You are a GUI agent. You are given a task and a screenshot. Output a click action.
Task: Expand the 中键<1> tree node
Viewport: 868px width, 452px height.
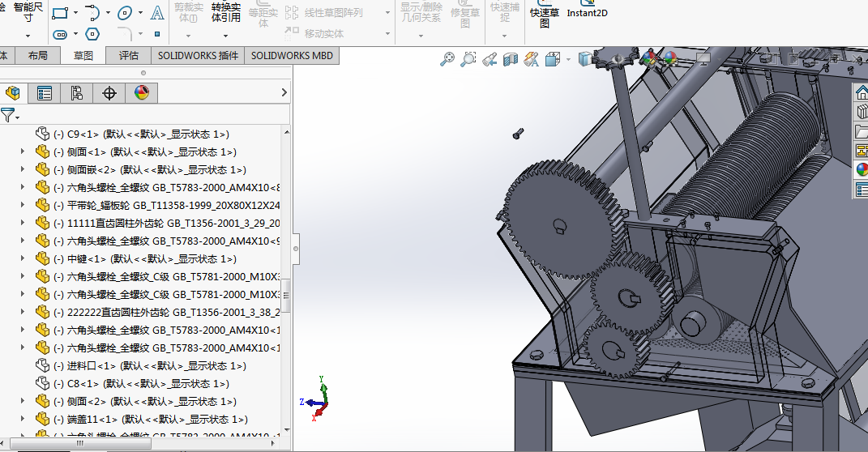pyautogui.click(x=22, y=258)
